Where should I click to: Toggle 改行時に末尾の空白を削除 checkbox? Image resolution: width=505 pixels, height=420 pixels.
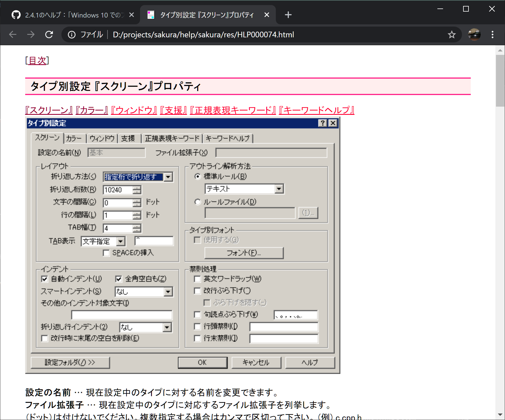[x=44, y=338]
